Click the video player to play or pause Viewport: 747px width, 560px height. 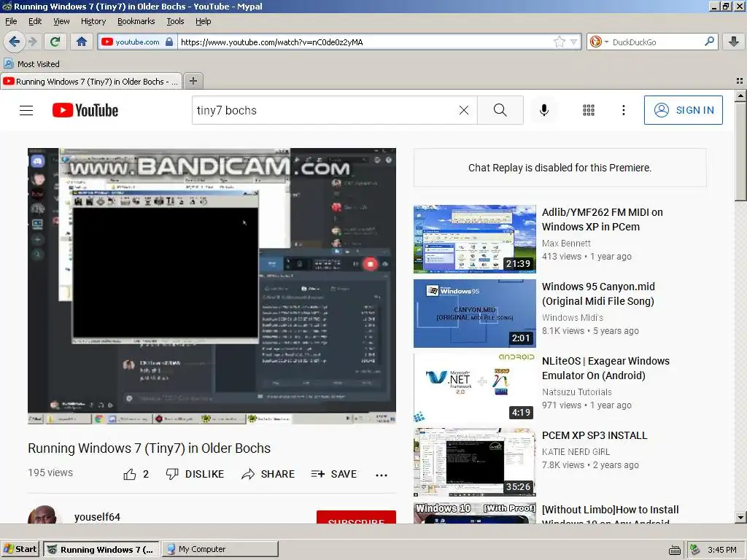[212, 286]
